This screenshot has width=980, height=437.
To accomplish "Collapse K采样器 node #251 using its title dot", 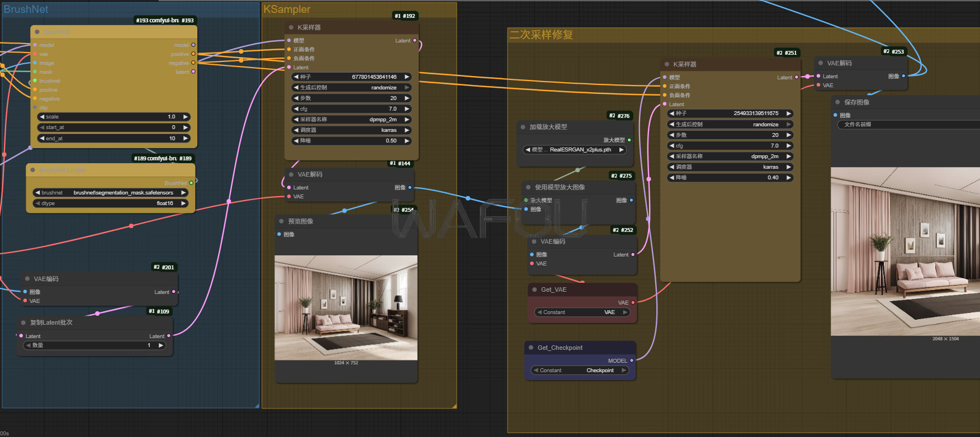I will [667, 64].
